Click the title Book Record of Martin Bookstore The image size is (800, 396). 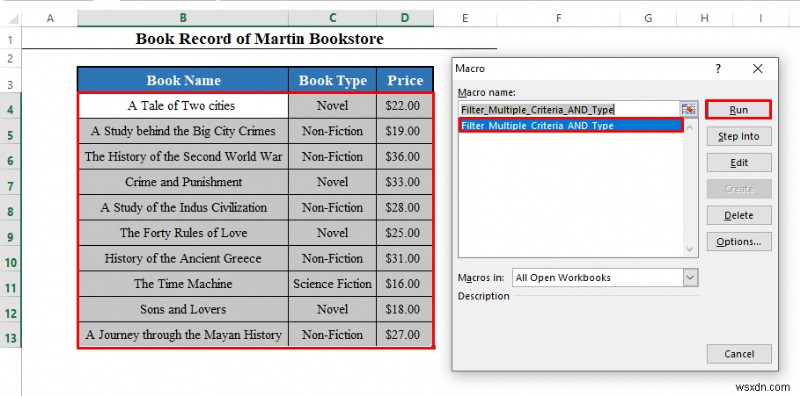[x=259, y=39]
